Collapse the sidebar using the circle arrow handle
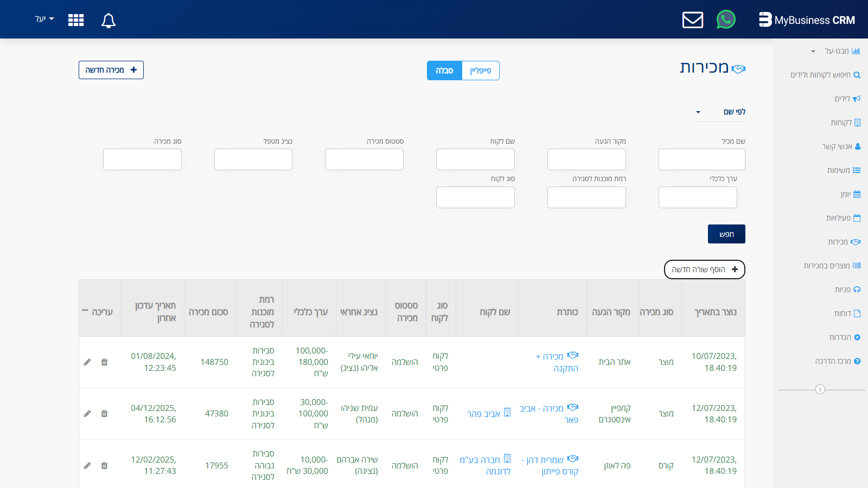Screen dimensions: 868x488 click(x=820, y=389)
